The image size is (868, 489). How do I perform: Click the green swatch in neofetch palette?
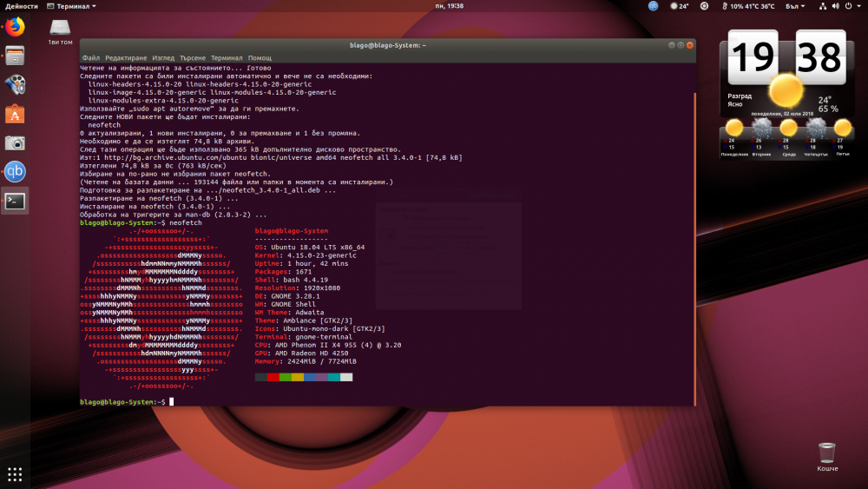point(285,377)
